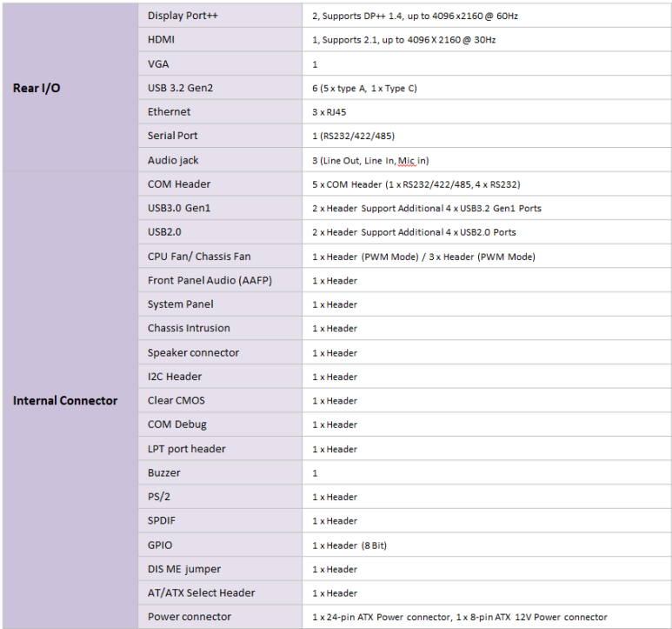672x629 pixels.
Task: Select the 'Additional 4 x USB3.2 Gen1 Ports' value
Action: tap(427, 209)
